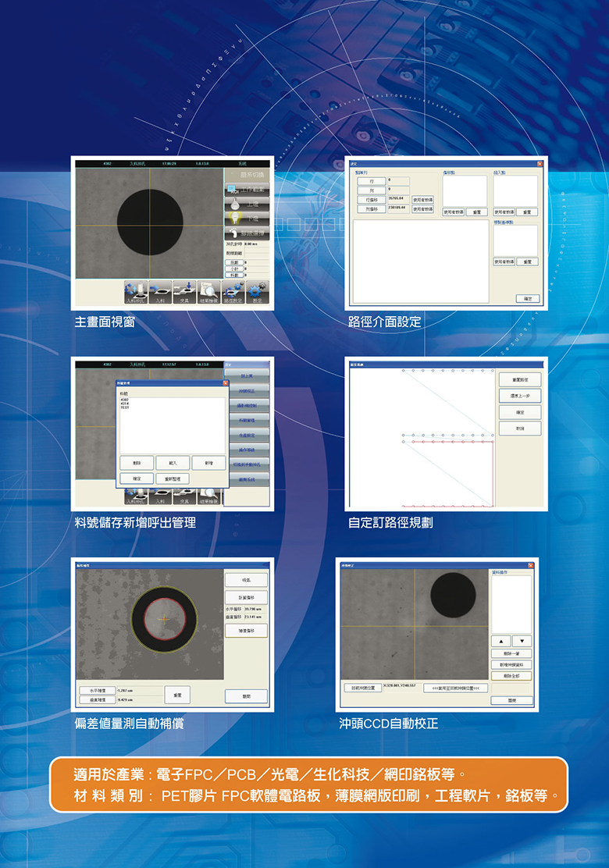The width and height of the screenshot is (609, 868).
Task: Select the TEST entry in part list
Action: coord(125,407)
